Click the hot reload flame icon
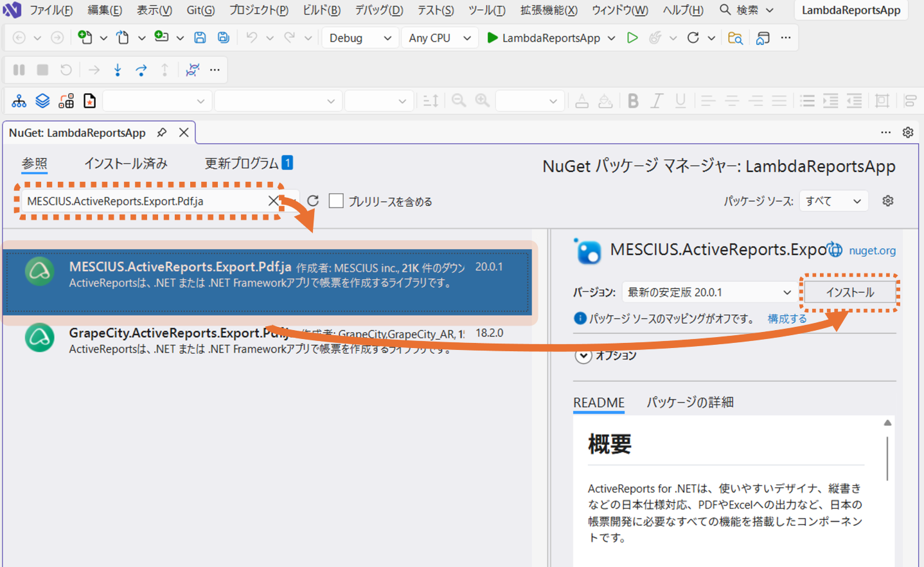 (655, 38)
